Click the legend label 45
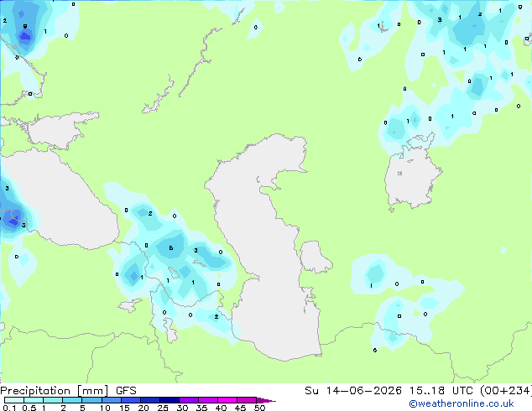This screenshot has width=532, height=411. [240, 408]
